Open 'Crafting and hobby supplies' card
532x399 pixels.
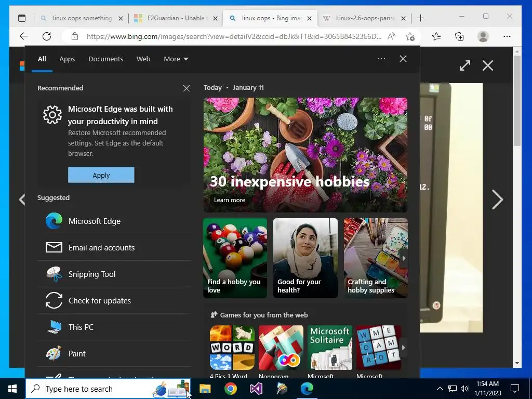[376, 258]
